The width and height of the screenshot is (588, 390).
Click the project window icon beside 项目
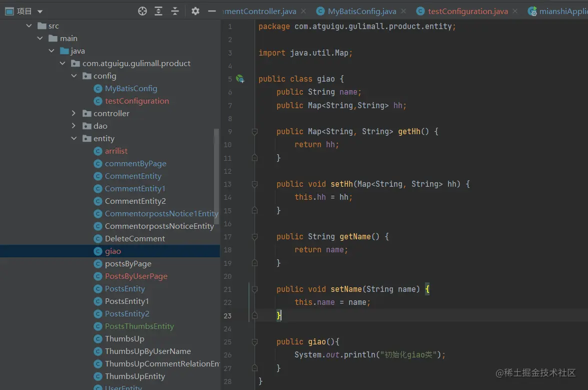9,12
